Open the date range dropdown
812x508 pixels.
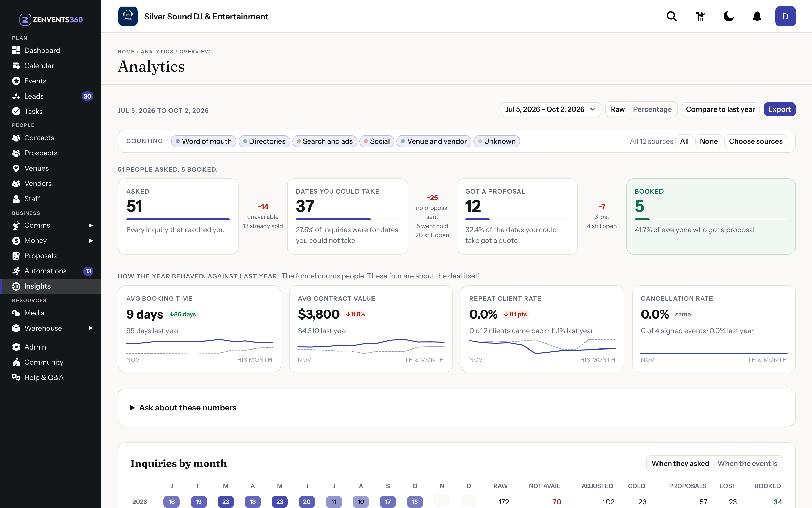pos(551,109)
